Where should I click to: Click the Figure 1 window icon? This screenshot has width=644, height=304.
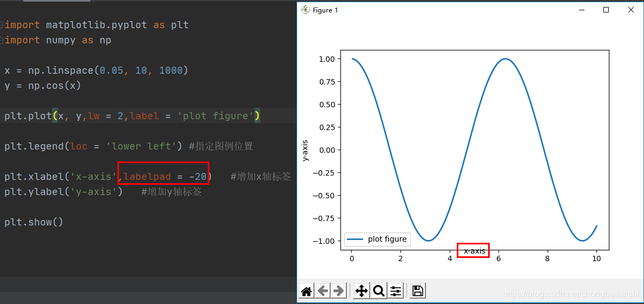click(305, 10)
